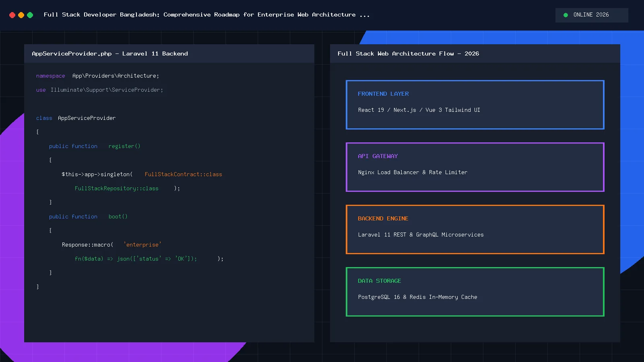Click Nginx Load Balancer & Rate Limiter text
The width and height of the screenshot is (644, 362).
[x=413, y=172]
